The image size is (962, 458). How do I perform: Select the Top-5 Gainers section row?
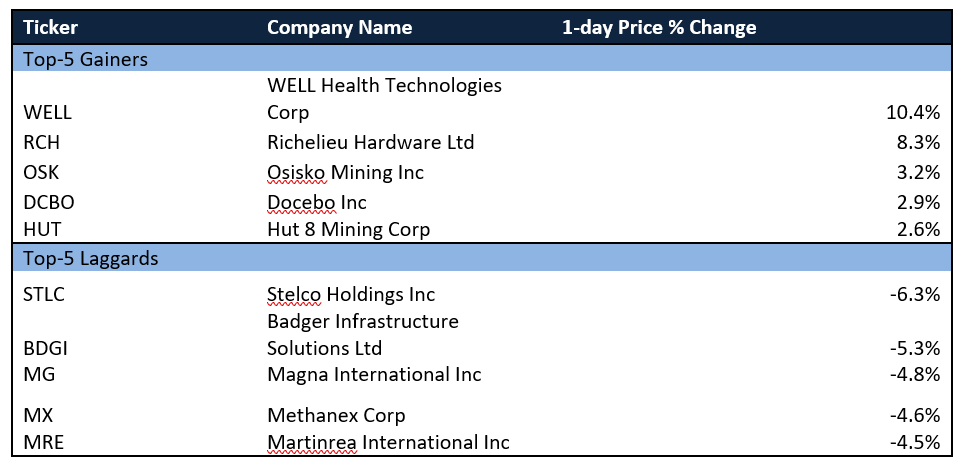point(481,59)
